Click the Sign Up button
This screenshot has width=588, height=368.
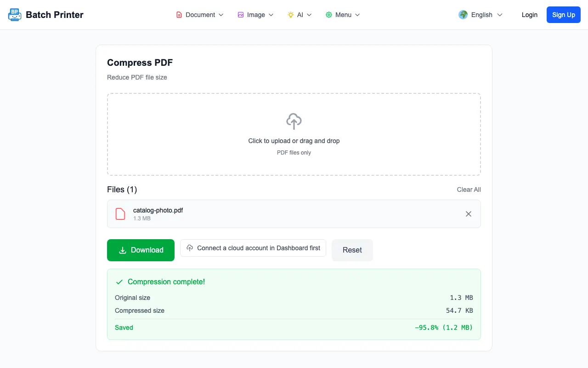(564, 15)
